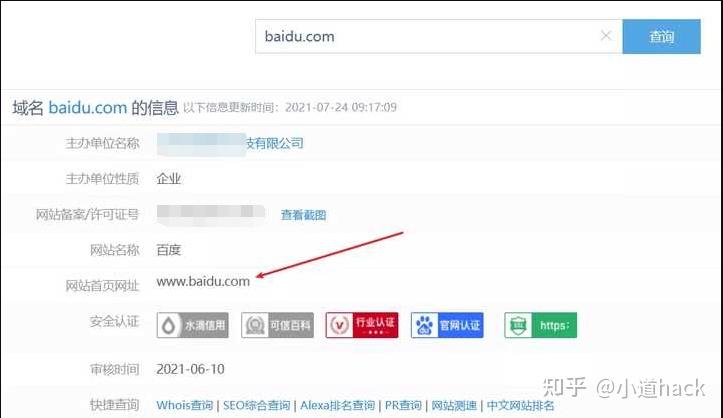Open the PR查询 link
The image size is (723, 418).
pos(403,406)
